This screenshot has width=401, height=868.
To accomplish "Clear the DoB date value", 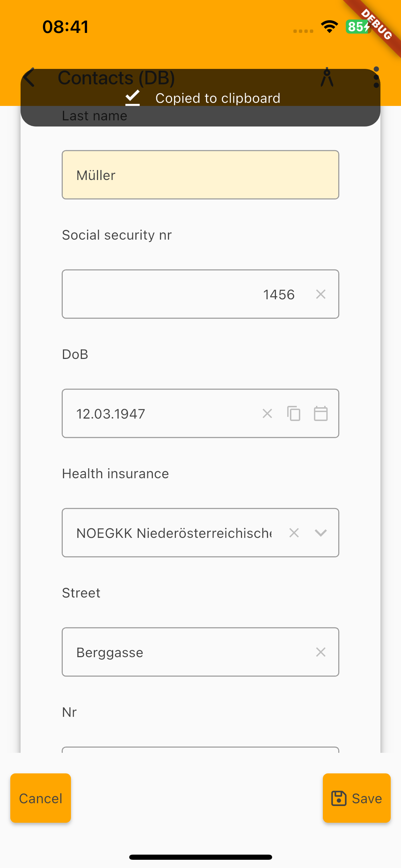I will coord(267,413).
